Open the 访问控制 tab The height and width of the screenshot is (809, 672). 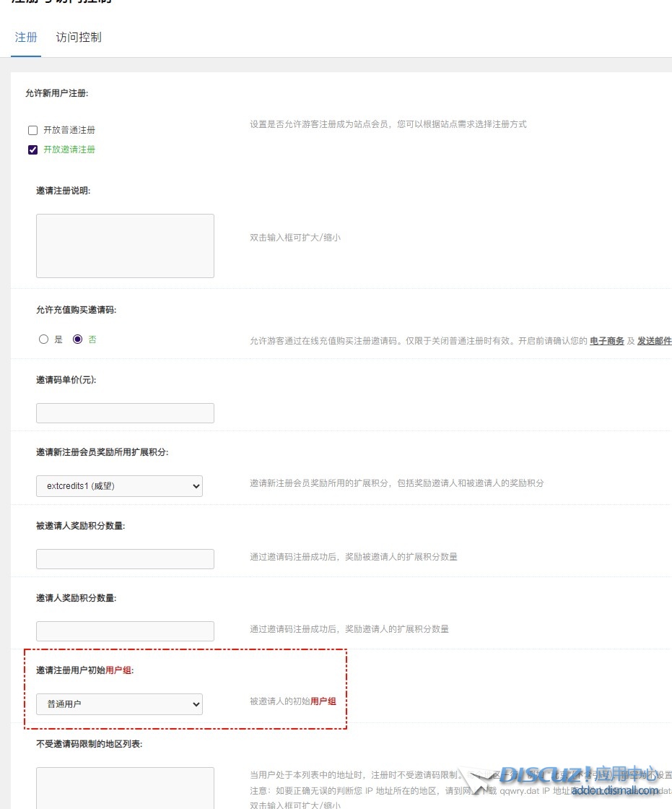tap(79, 37)
